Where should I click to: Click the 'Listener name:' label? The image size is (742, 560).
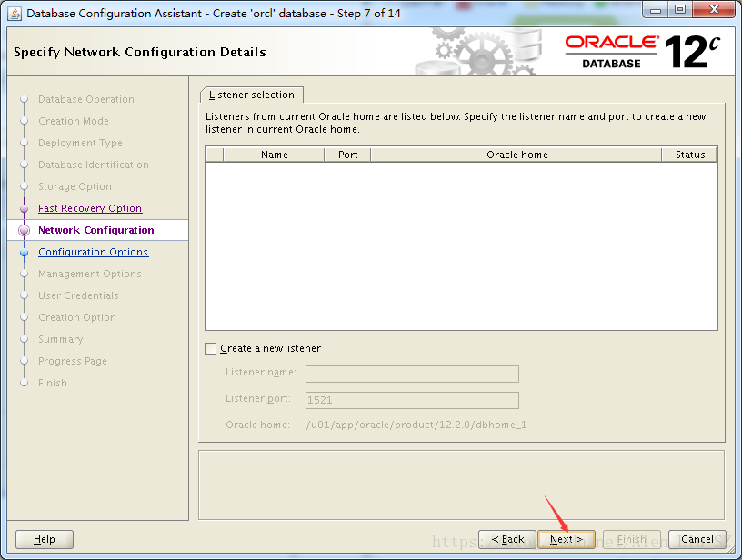tap(261, 372)
